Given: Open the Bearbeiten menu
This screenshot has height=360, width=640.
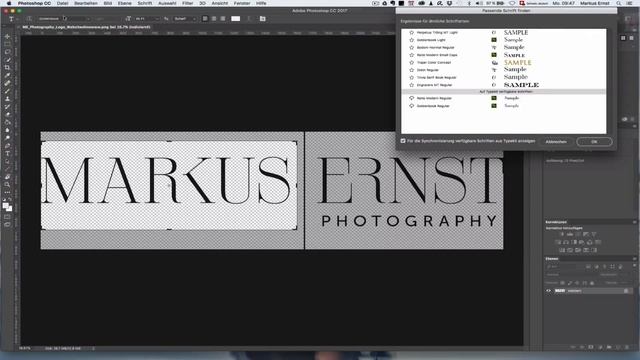Looking at the screenshot, I should 86,3.
